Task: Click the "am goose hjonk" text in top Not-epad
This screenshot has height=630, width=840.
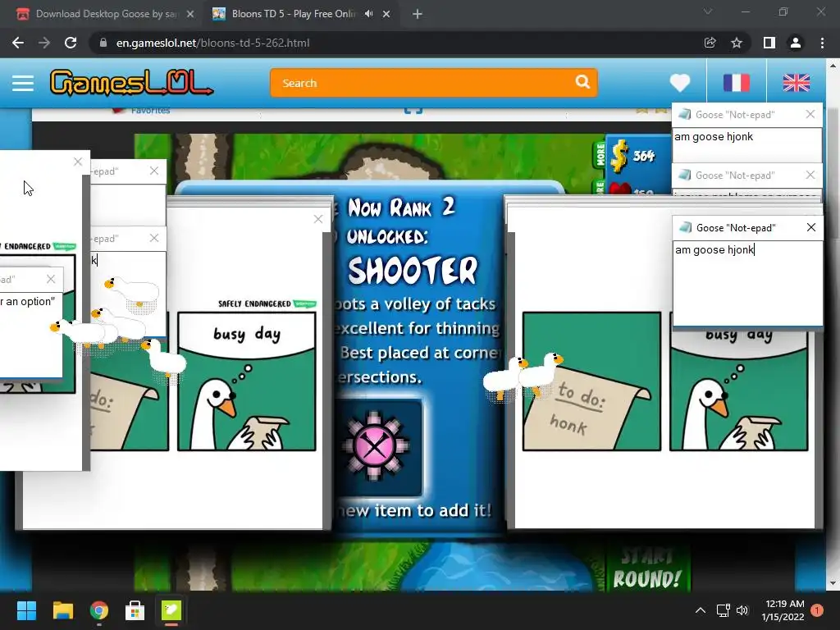Action: tap(714, 137)
